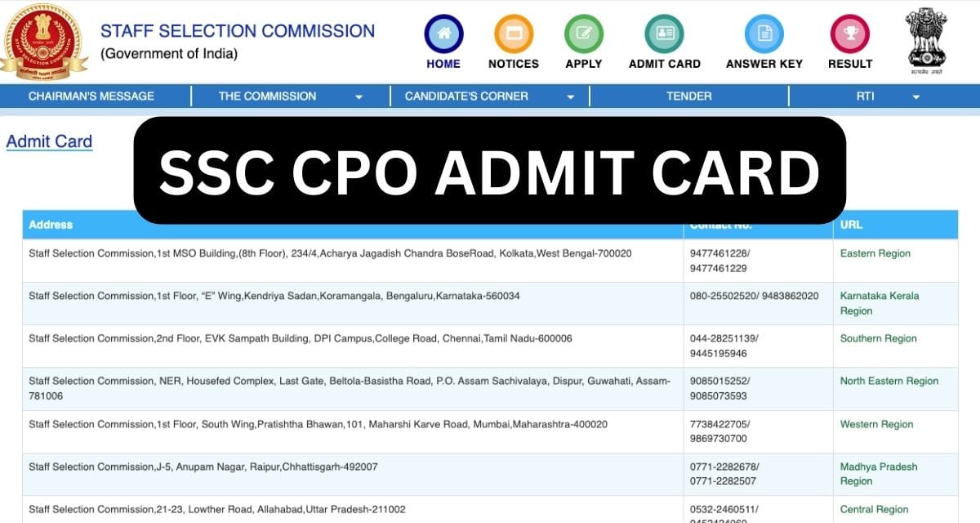980x523 pixels.
Task: Click contact number 080-25502520/ 9483862020
Action: 754,296
